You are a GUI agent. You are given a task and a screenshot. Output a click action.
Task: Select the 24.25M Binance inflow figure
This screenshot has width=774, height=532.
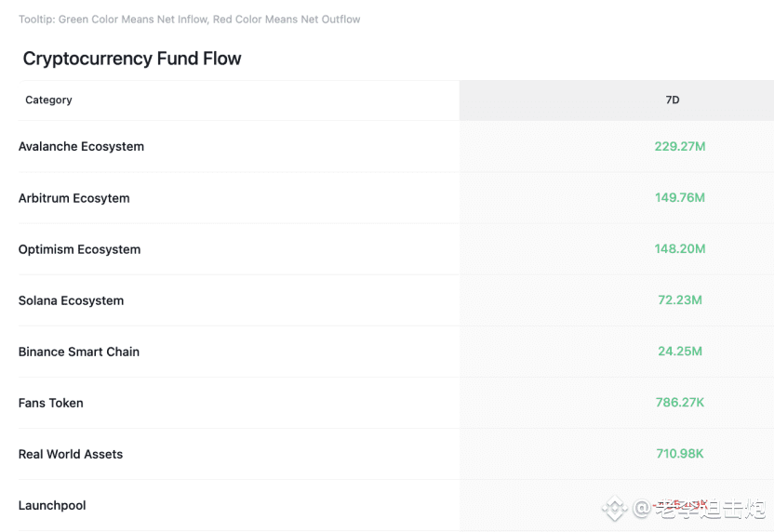pyautogui.click(x=680, y=352)
